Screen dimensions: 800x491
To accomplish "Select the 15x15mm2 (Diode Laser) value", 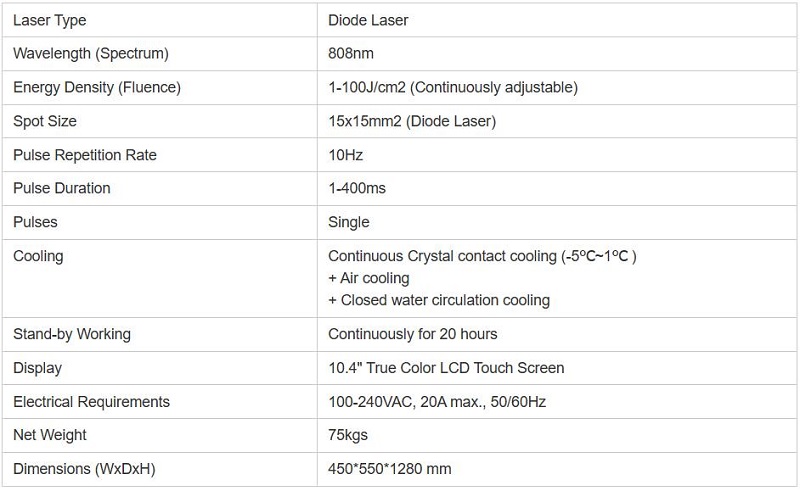I will 412,121.
